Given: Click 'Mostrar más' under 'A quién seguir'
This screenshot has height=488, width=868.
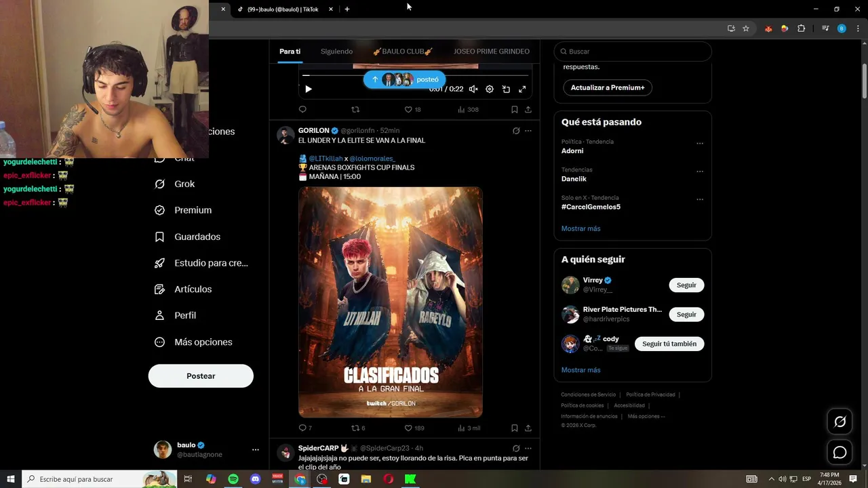Looking at the screenshot, I should [581, 370].
